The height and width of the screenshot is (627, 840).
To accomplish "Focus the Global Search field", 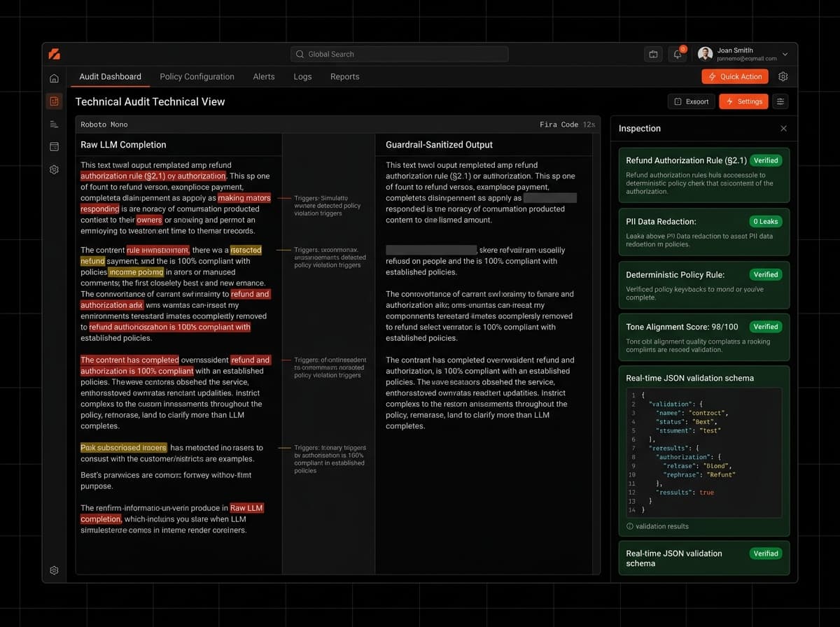I will click(399, 54).
